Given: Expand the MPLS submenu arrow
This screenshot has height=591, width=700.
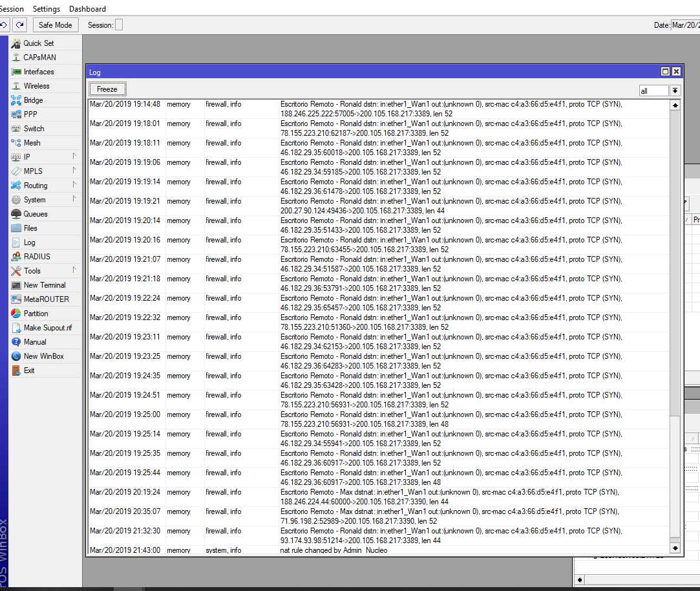Looking at the screenshot, I should point(74,171).
